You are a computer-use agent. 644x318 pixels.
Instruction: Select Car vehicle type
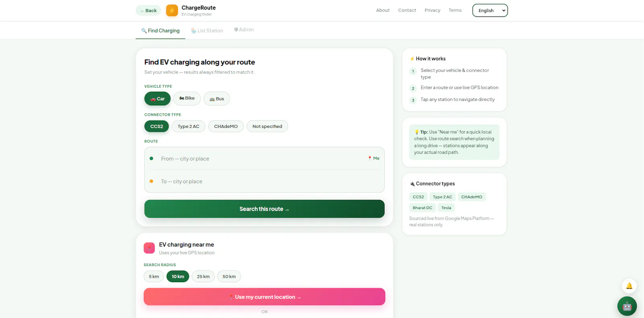157,98
